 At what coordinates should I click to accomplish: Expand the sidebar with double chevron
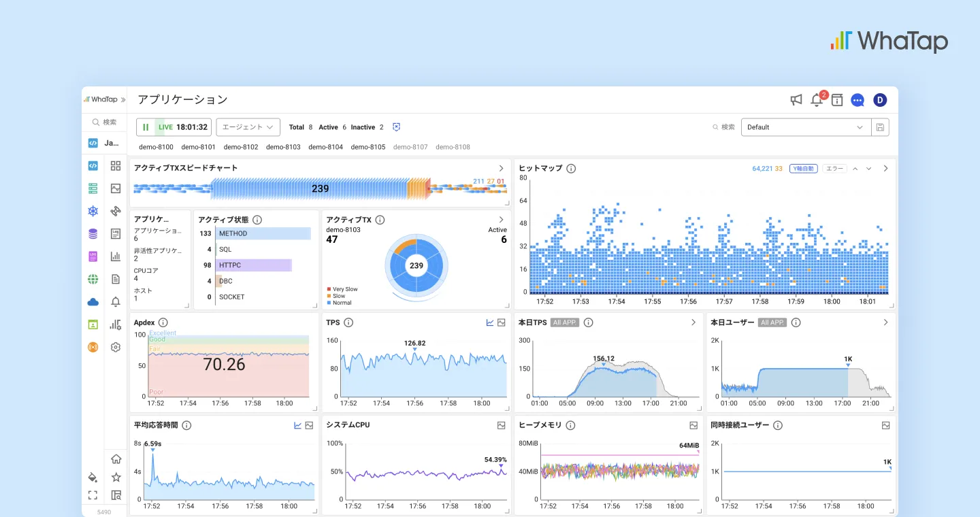[x=123, y=99]
